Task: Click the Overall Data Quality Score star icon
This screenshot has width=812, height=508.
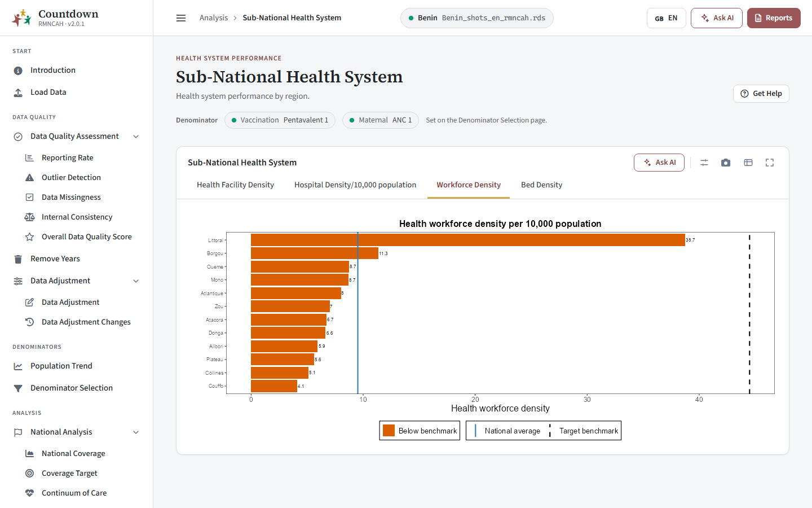Action: [x=29, y=237]
